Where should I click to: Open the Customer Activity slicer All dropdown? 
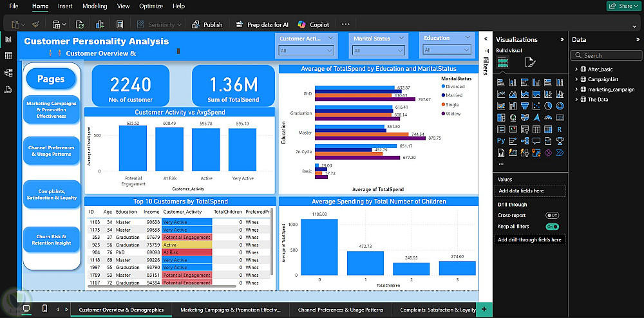point(306,50)
